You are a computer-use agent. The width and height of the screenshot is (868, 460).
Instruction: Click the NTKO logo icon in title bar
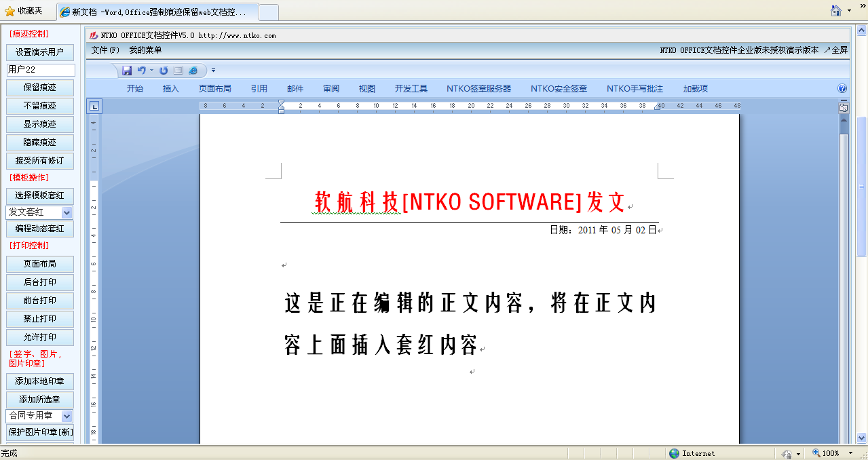(94, 35)
